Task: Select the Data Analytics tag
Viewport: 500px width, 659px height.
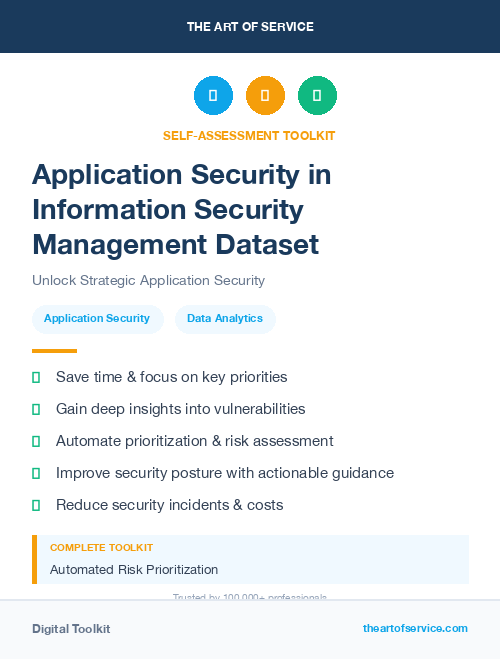Action: [x=225, y=319]
